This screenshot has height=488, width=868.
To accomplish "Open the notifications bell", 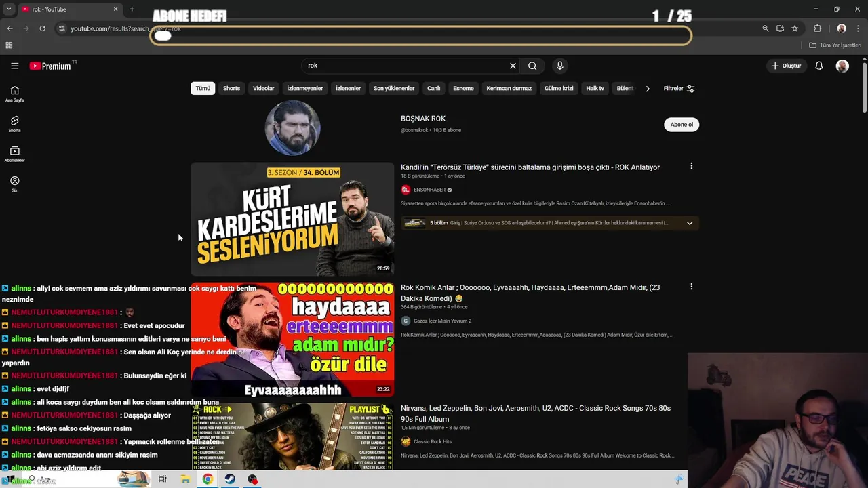I will click(819, 66).
